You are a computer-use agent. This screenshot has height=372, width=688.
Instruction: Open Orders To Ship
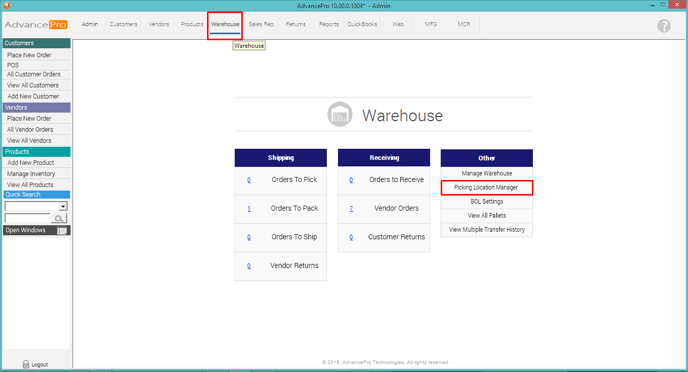coord(294,237)
